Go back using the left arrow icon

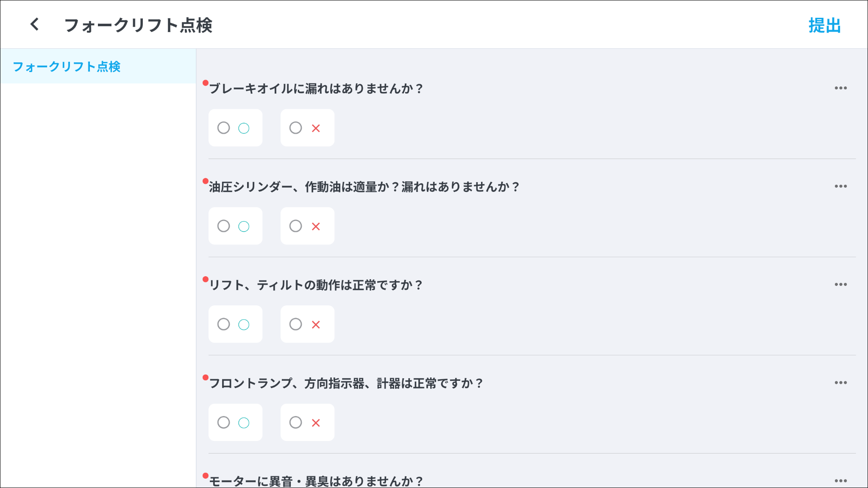(35, 25)
